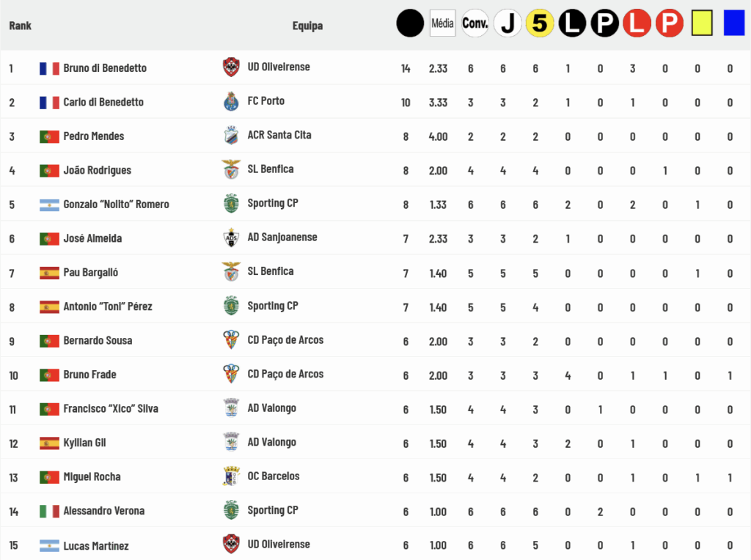Select the J games column icon
The width and height of the screenshot is (751, 560).
[508, 23]
